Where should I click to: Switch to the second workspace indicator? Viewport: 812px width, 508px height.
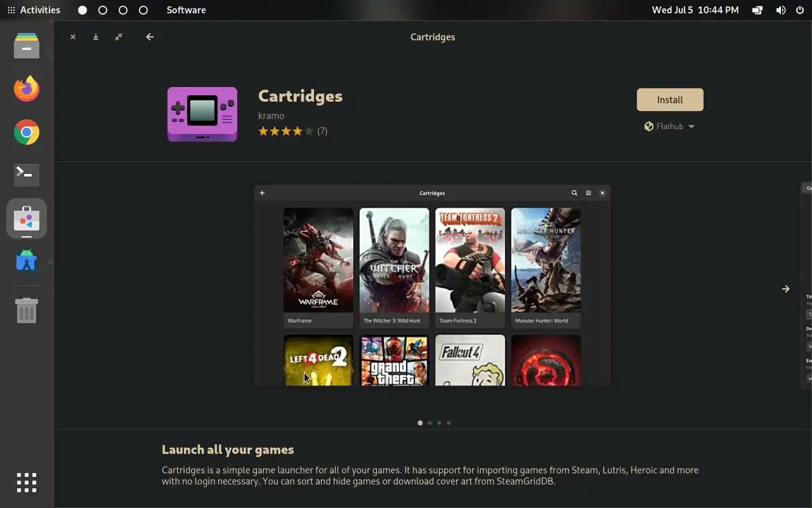coord(103,10)
